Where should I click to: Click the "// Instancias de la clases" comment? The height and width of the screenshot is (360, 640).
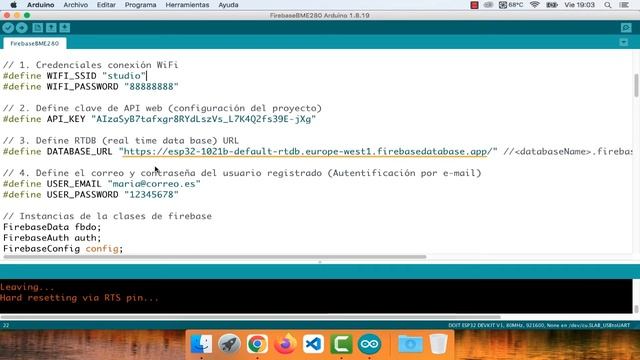tap(107, 216)
